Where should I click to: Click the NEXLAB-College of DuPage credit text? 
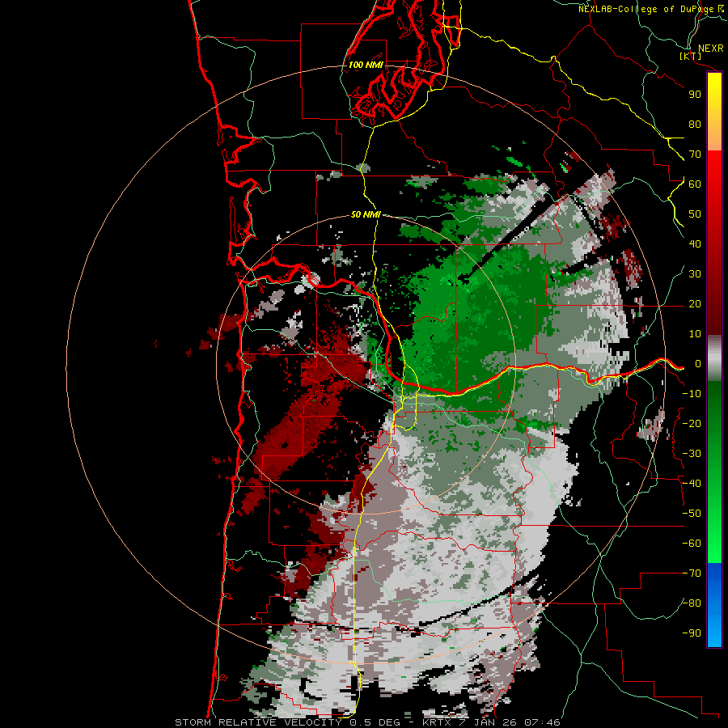(x=650, y=9)
